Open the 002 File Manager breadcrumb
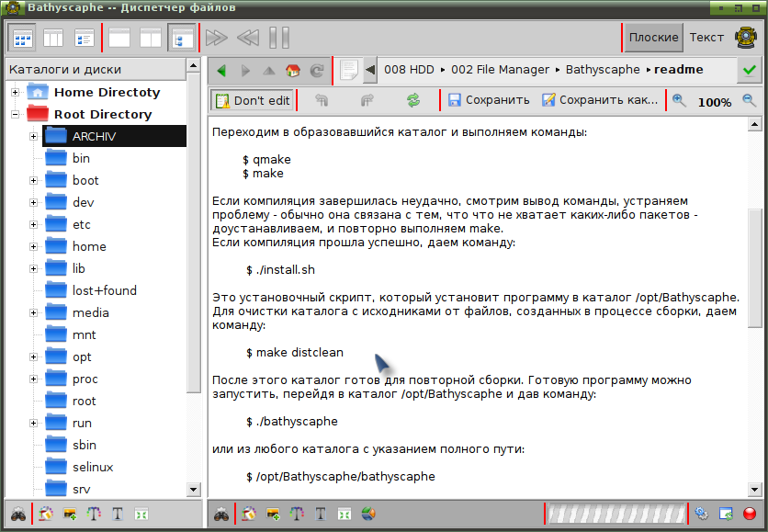768x532 pixels. coord(500,70)
